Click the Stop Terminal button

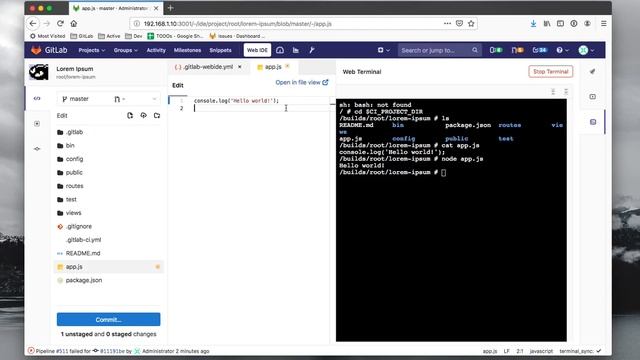point(551,71)
